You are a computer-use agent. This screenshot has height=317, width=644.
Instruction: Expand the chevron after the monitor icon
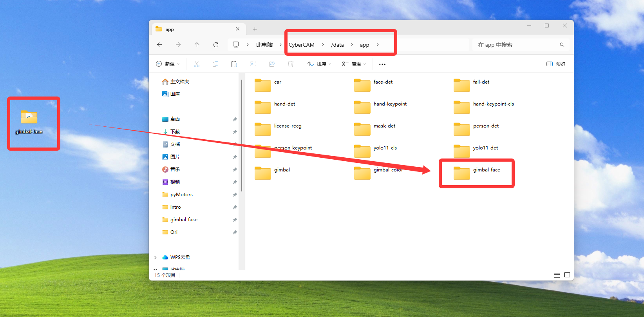248,45
